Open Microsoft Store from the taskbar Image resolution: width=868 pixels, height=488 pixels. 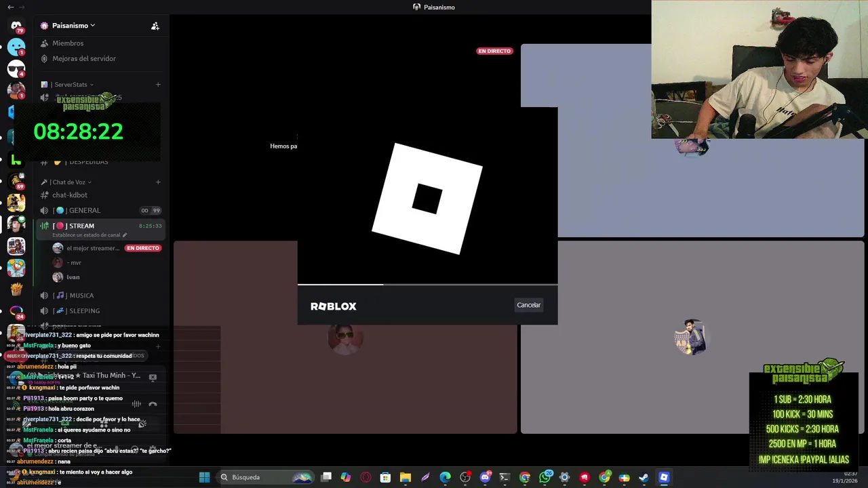click(385, 477)
